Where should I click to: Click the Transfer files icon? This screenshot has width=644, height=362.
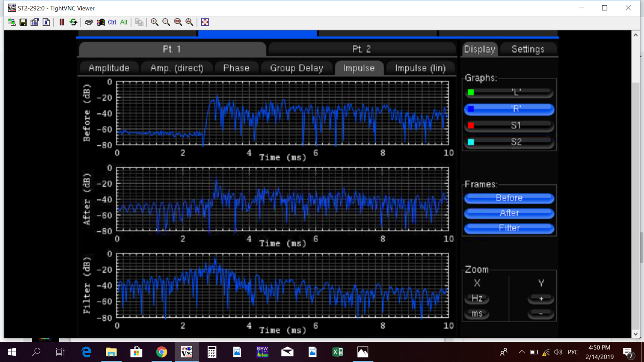tap(139, 22)
